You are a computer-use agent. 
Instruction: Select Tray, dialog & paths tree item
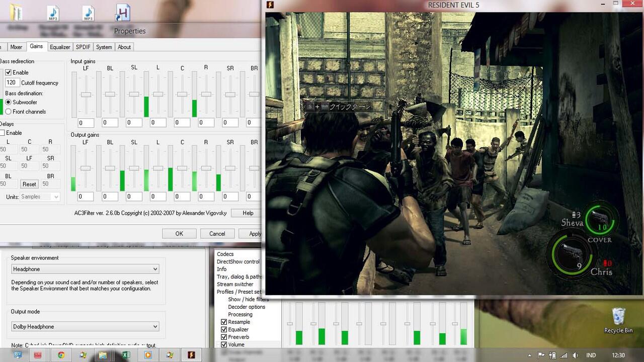point(239,277)
